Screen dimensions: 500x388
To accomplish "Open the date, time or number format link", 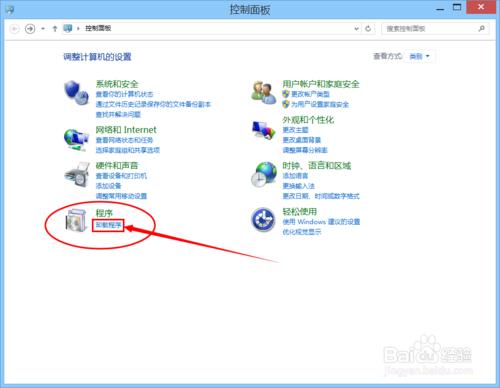I will [x=321, y=196].
